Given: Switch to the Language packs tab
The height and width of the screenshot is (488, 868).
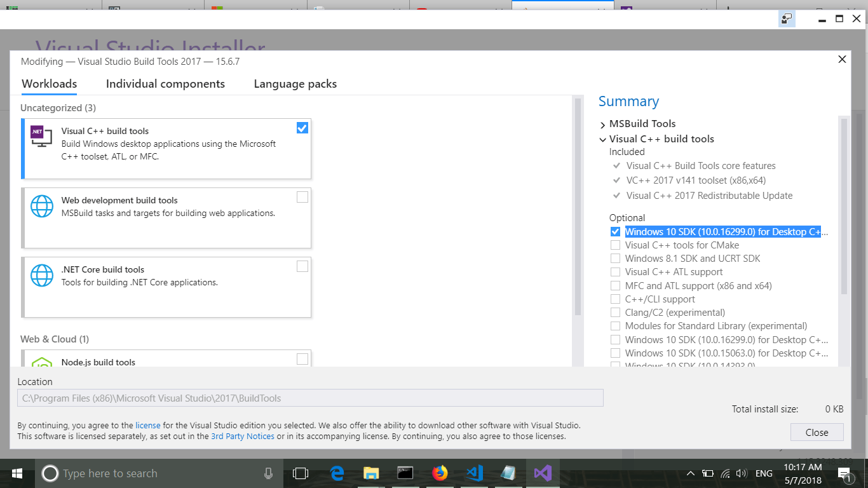Looking at the screenshot, I should 295,84.
